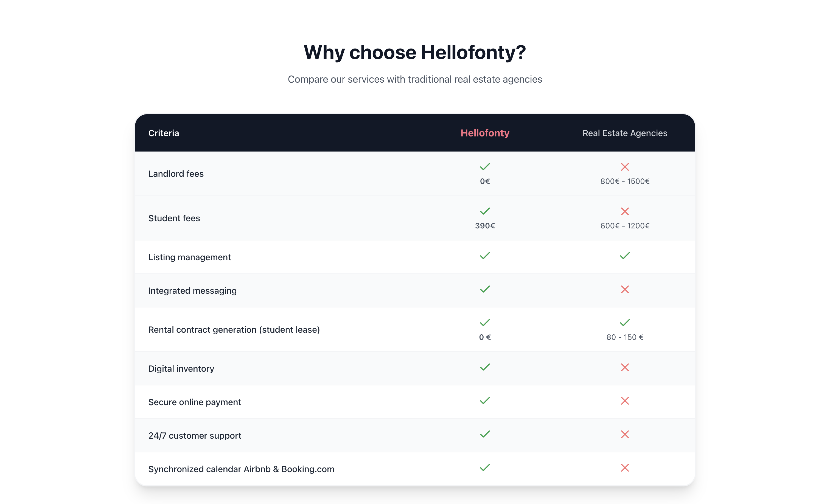Expand the Landlord fees row
The height and width of the screenshot is (504, 830).
(x=176, y=174)
